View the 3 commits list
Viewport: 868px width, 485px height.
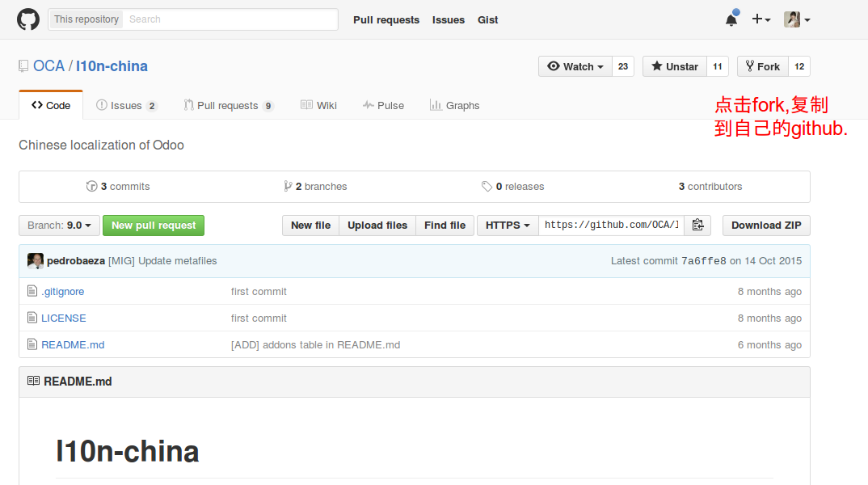point(118,187)
